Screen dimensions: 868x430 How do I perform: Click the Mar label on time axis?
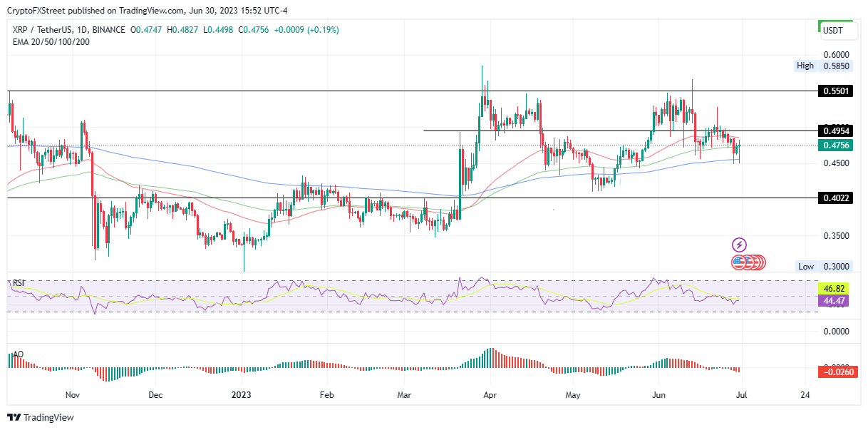coord(405,394)
